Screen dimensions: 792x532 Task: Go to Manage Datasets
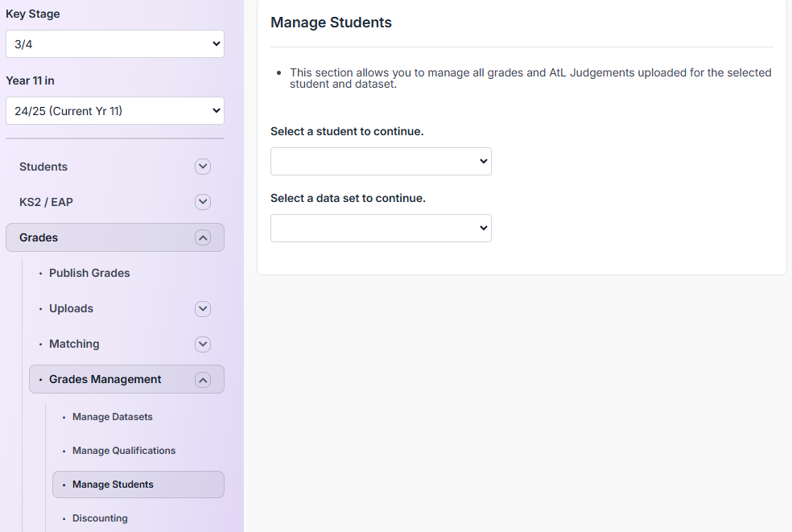coord(112,417)
